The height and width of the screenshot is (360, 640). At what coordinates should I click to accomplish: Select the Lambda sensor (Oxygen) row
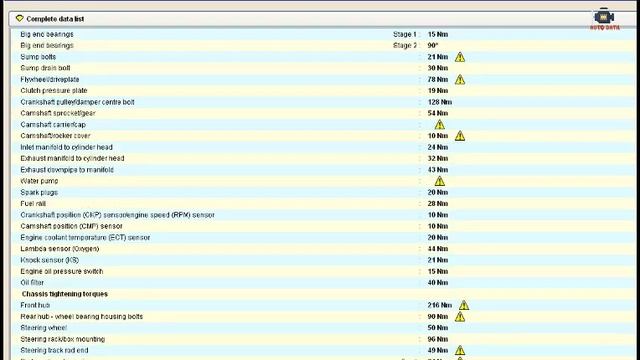coord(323,249)
